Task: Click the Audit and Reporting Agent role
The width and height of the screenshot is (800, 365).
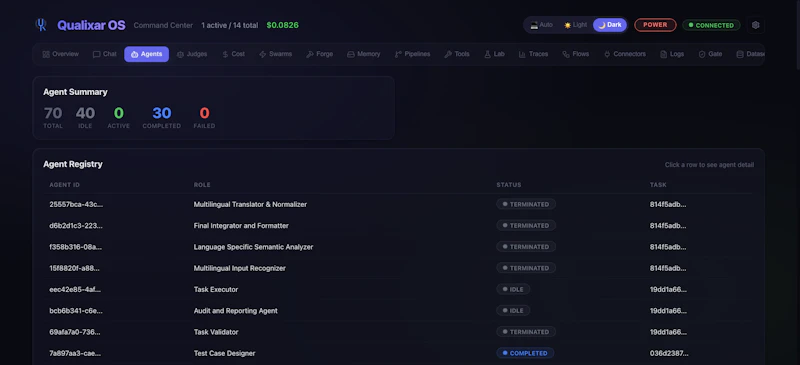Action: click(236, 311)
